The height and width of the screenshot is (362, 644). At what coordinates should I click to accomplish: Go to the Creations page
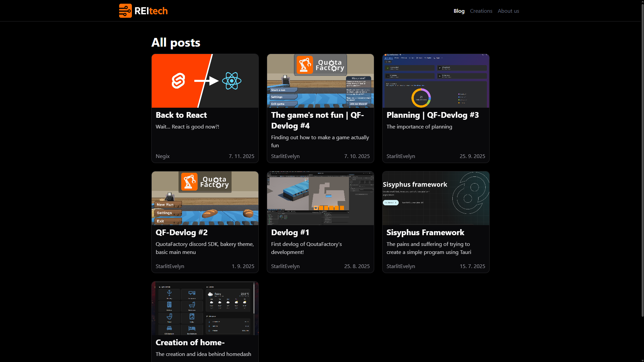pyautogui.click(x=481, y=11)
